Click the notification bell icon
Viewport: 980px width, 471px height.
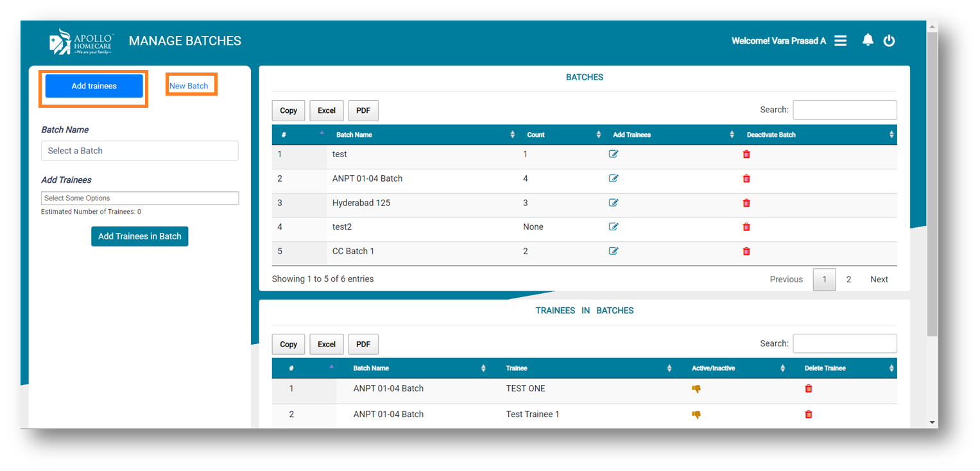(x=868, y=40)
